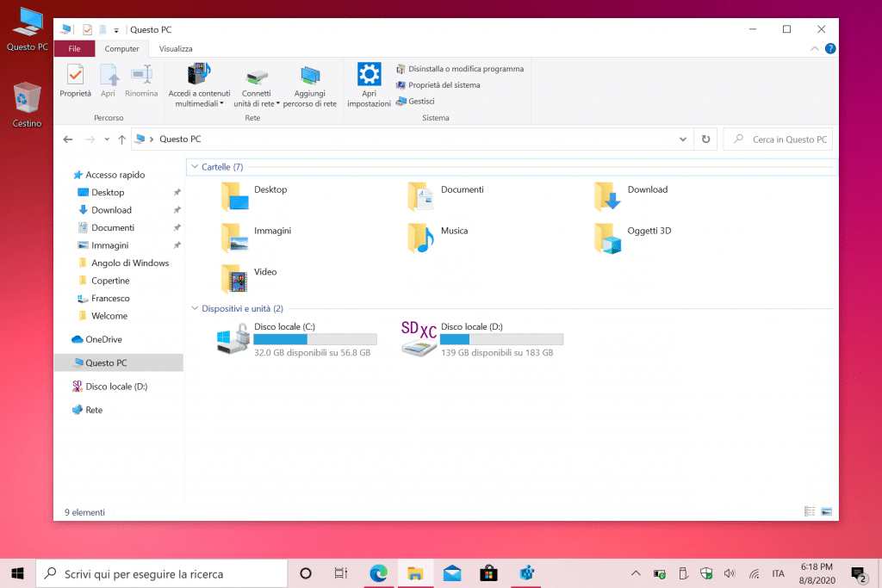
Task: Click the Proprietà ribbon icon
Action: pos(75,76)
